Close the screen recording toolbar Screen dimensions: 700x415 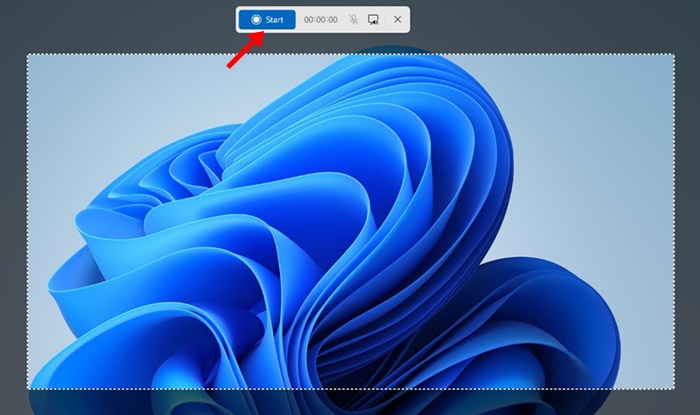(397, 19)
